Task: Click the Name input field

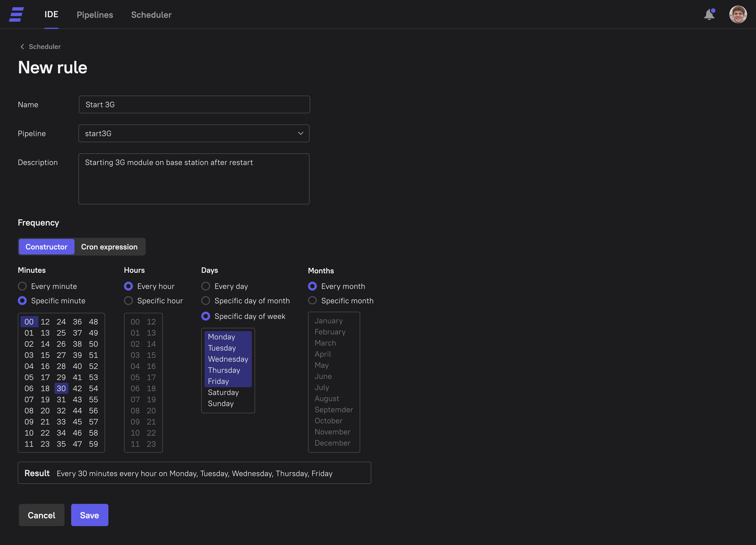Action: pos(194,105)
